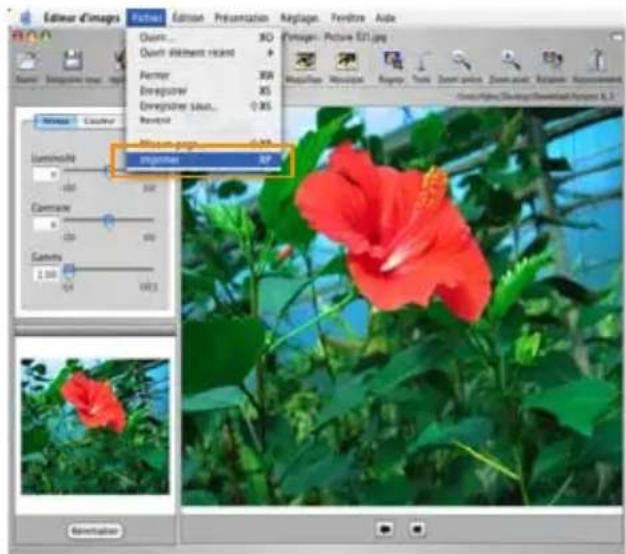Switch to the Niveaux tab
Screen dimensions: 626x554
[56, 121]
